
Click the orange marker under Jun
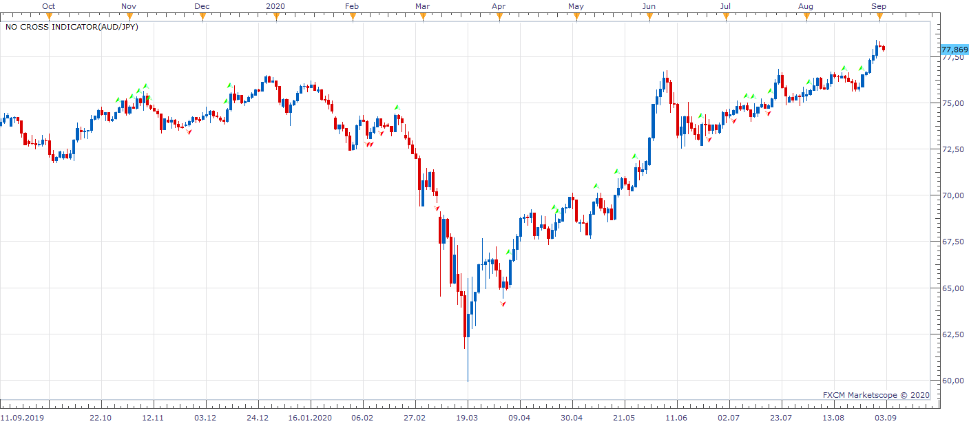point(649,17)
